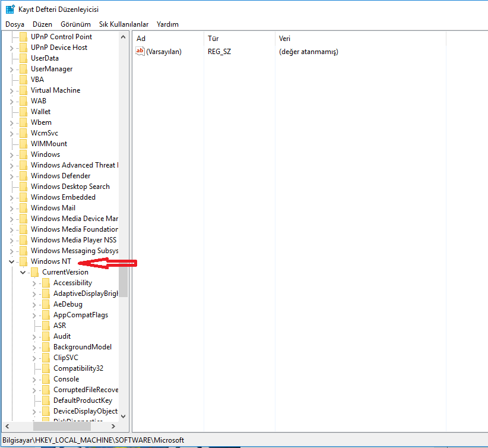The width and height of the screenshot is (488, 448).
Task: Click the ASR folder icon
Action: point(46,326)
